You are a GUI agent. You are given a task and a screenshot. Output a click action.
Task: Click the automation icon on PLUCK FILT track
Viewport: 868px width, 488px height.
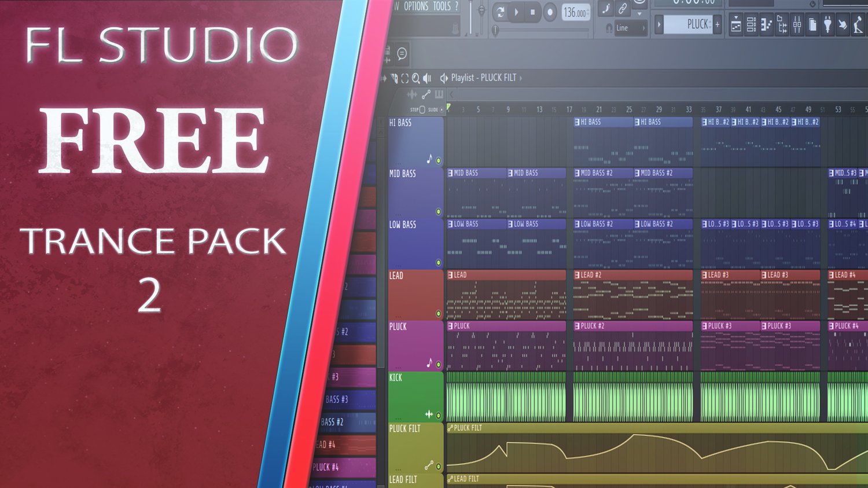(x=429, y=465)
